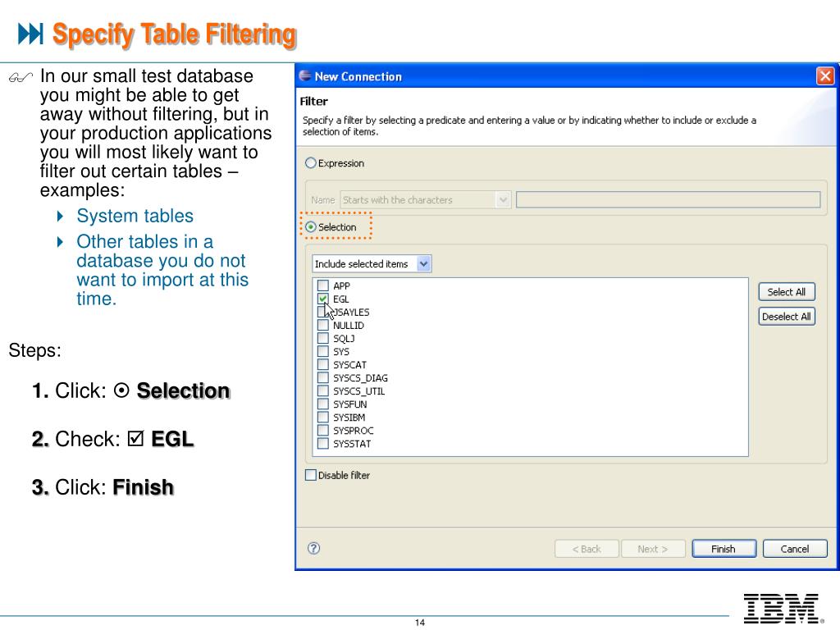Open the Starts with the characters dropdown
840x630 pixels.
503,199
